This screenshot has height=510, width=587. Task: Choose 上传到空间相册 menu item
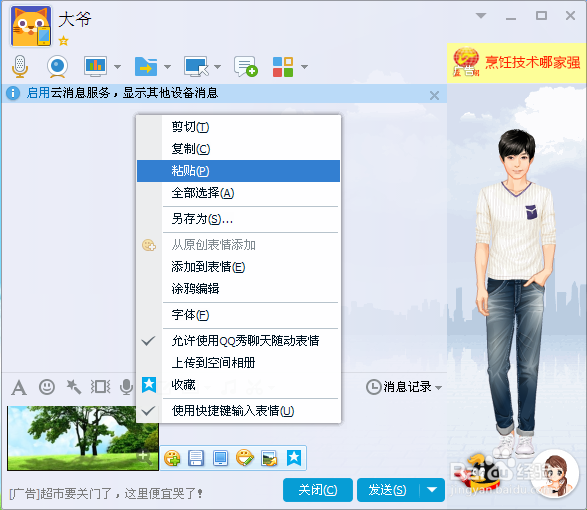(238, 363)
